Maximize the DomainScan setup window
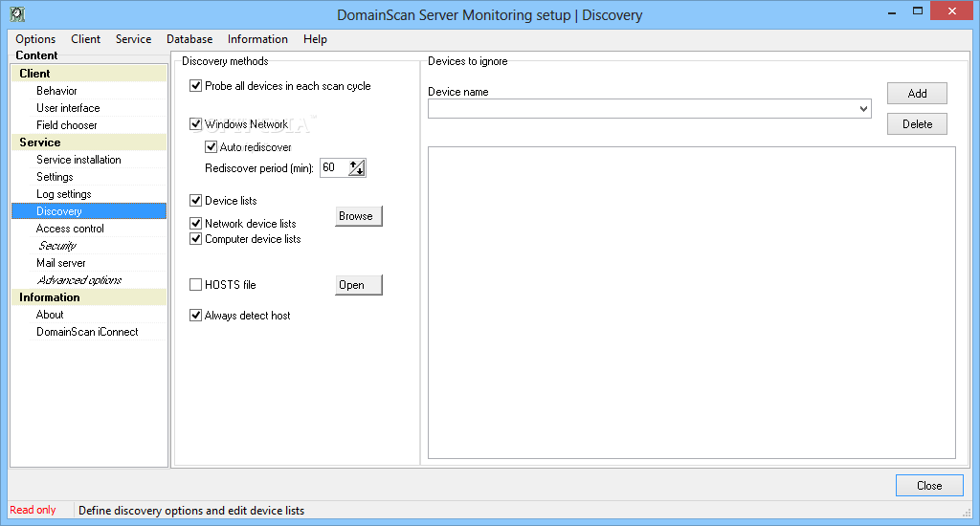This screenshot has width=980, height=526. pyautogui.click(x=918, y=11)
